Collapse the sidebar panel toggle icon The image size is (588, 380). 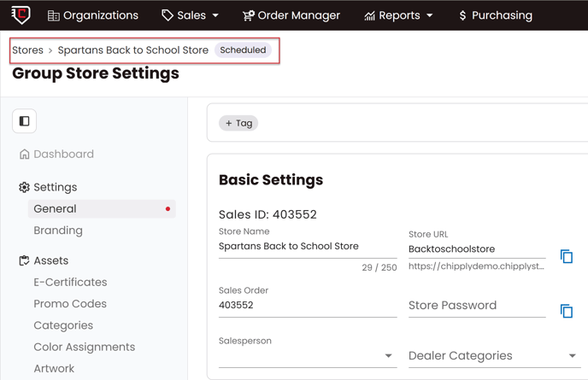(24, 121)
